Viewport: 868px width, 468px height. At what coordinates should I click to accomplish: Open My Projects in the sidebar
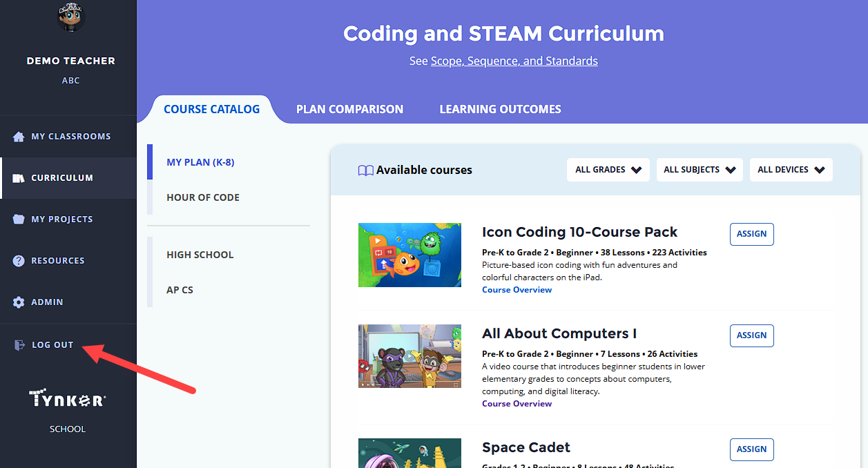point(68,220)
